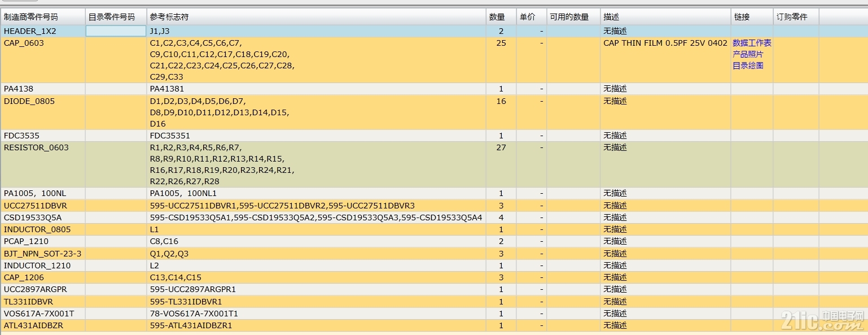Image resolution: width=868 pixels, height=335 pixels.
Task: Open the 目录绘图 link
Action: (748, 66)
